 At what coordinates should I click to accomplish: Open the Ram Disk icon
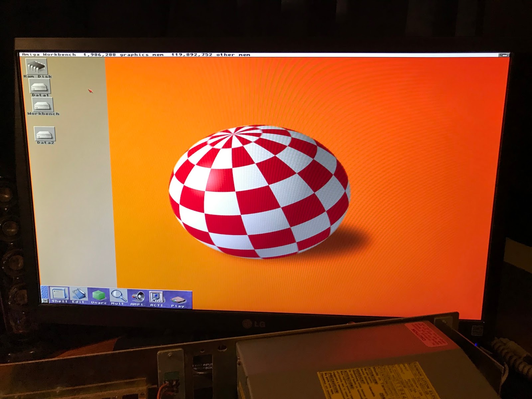tap(37, 67)
